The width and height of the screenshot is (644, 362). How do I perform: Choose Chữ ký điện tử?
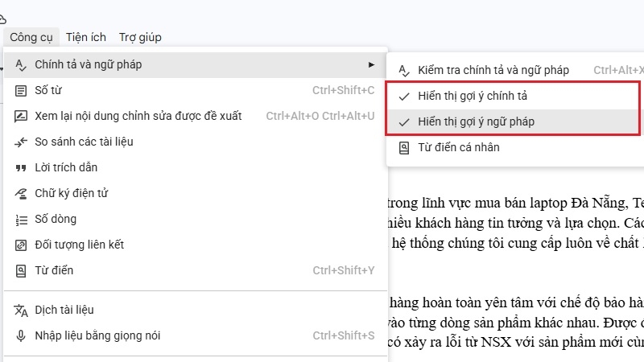coord(196,193)
